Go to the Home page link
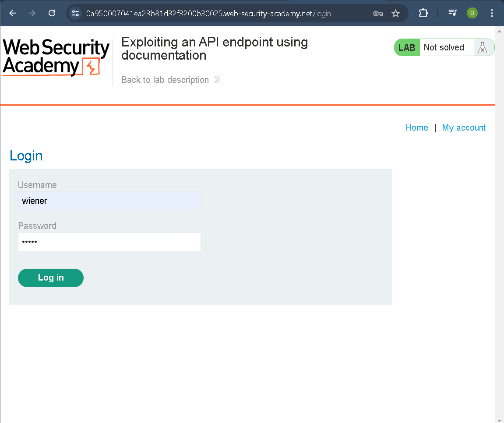 (x=416, y=128)
